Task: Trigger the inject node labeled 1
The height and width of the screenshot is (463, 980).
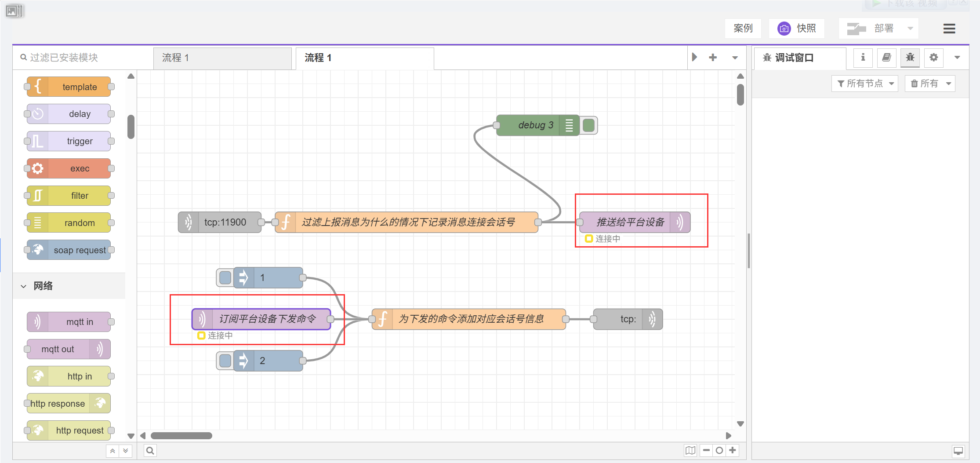Action: pyautogui.click(x=225, y=278)
